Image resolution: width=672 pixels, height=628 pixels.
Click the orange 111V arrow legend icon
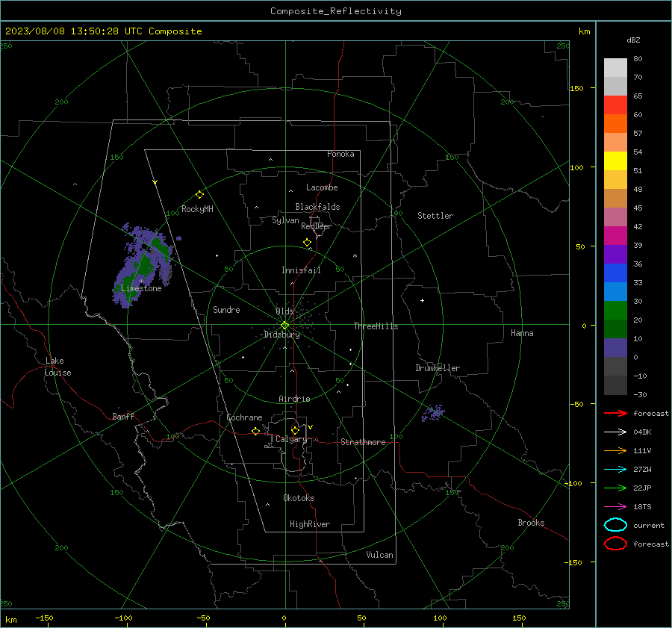click(615, 450)
